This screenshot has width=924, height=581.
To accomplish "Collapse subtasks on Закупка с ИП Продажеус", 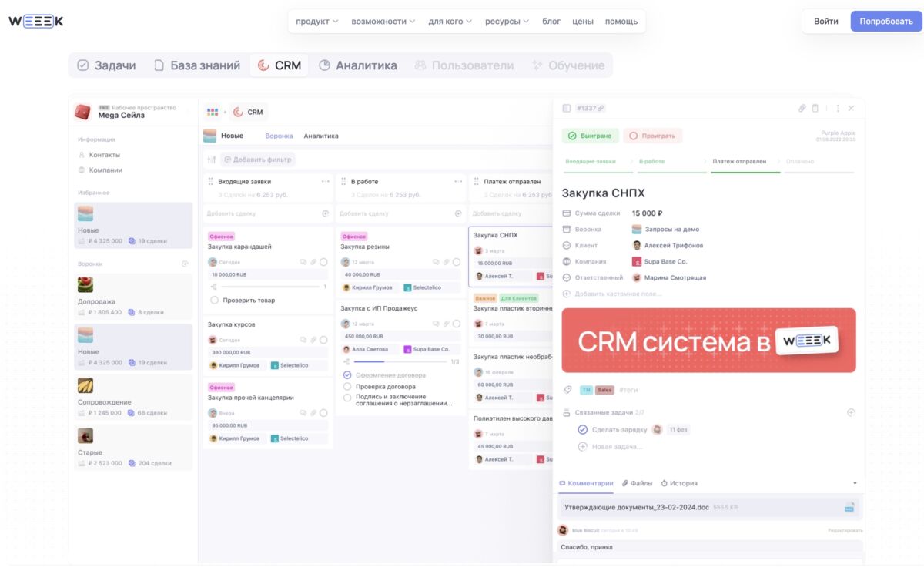I will (346, 361).
